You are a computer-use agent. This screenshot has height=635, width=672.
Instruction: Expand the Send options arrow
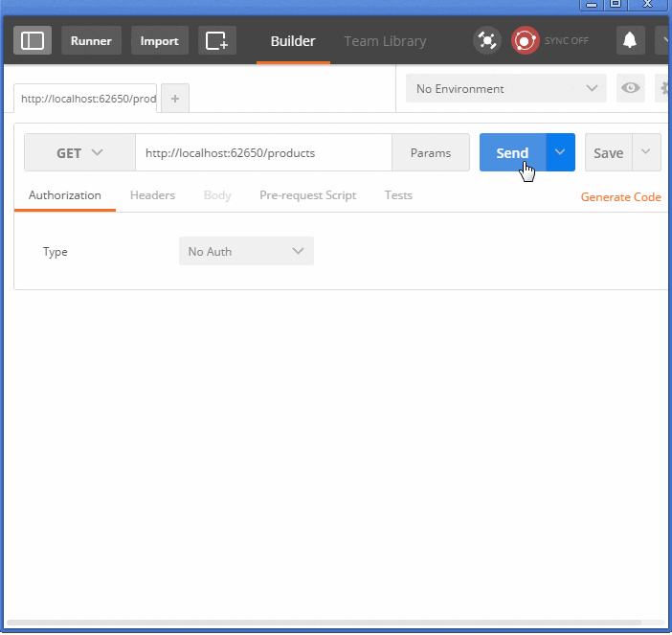[560, 152]
